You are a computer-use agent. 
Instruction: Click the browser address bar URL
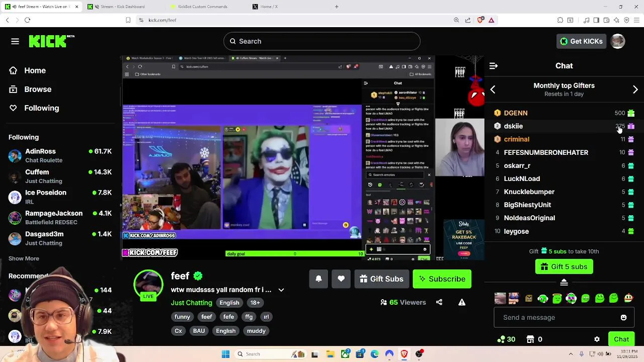(162, 20)
